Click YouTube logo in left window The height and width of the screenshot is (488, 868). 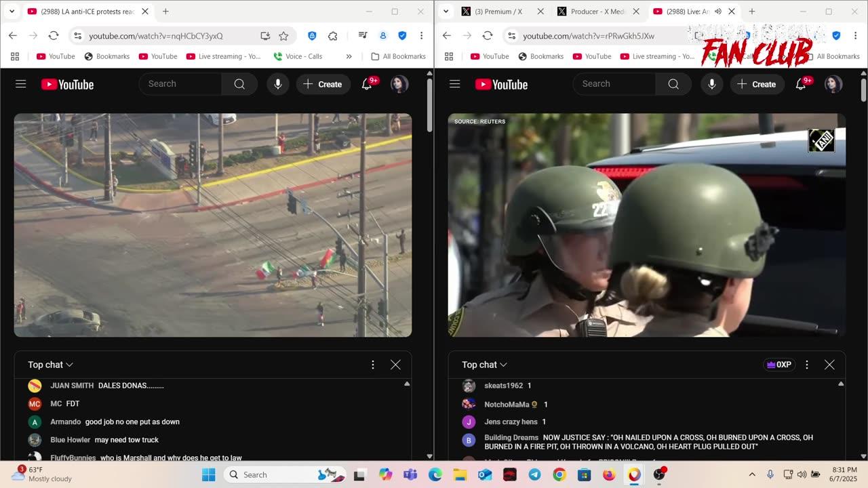click(x=67, y=84)
